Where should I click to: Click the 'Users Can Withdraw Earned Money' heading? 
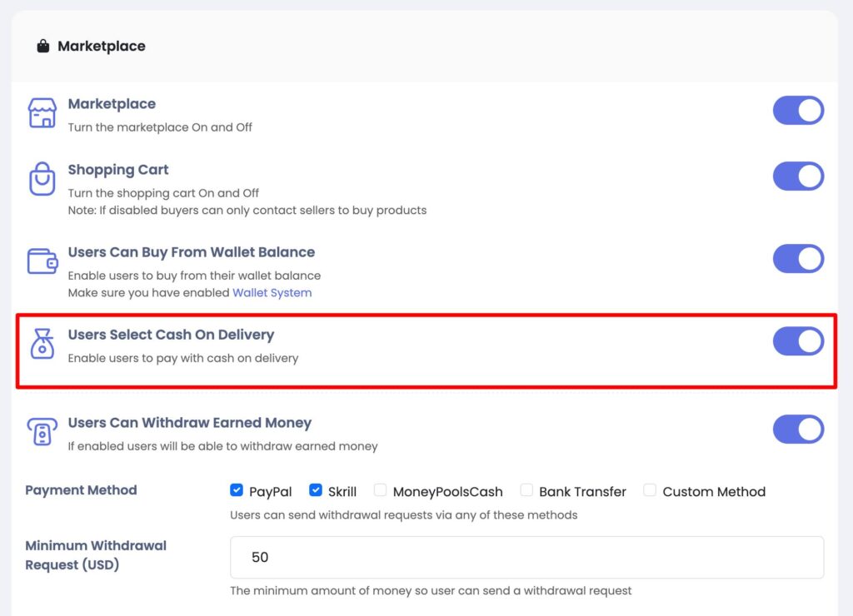coord(189,423)
